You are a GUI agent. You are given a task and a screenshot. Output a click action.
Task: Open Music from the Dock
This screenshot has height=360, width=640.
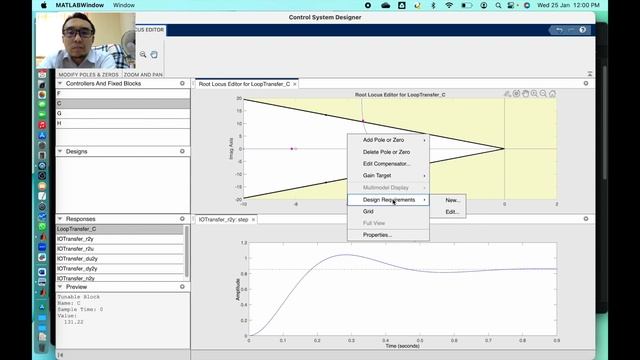42,125
